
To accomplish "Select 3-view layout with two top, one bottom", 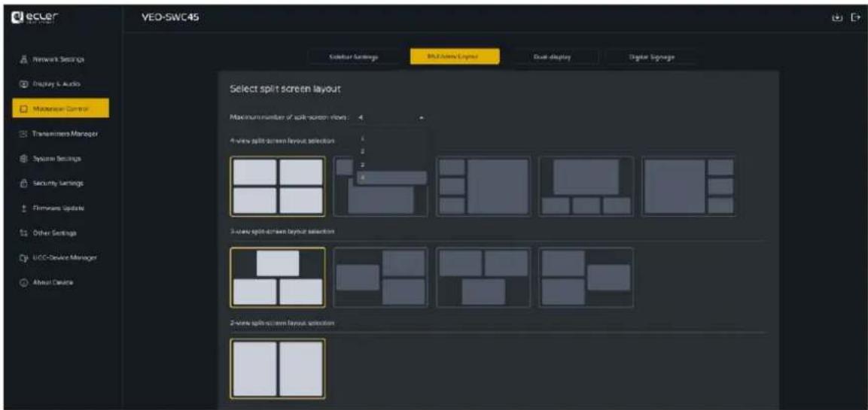I will (x=484, y=277).
